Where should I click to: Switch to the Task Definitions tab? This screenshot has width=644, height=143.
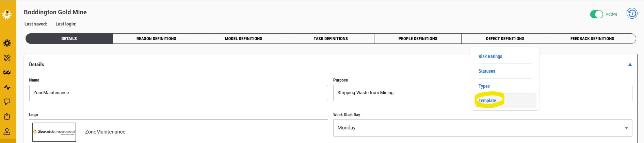pos(331,39)
